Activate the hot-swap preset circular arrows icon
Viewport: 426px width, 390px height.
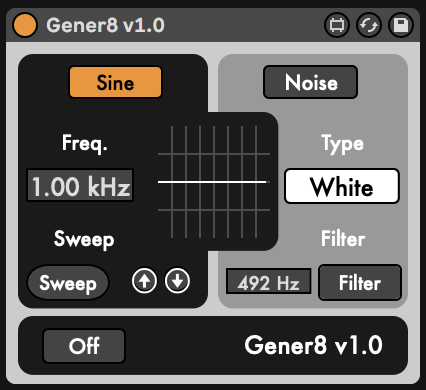(369, 25)
